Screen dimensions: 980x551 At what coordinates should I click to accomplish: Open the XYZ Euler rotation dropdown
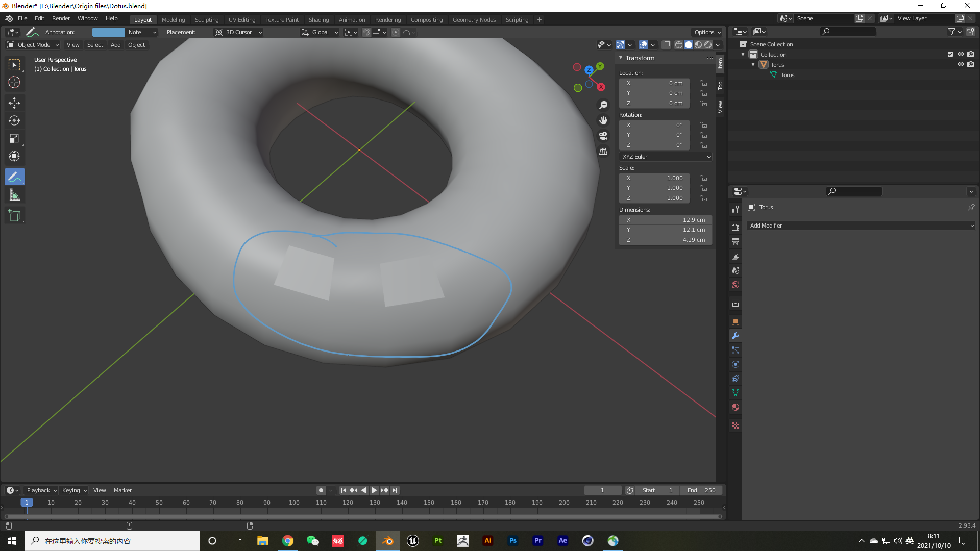click(665, 156)
